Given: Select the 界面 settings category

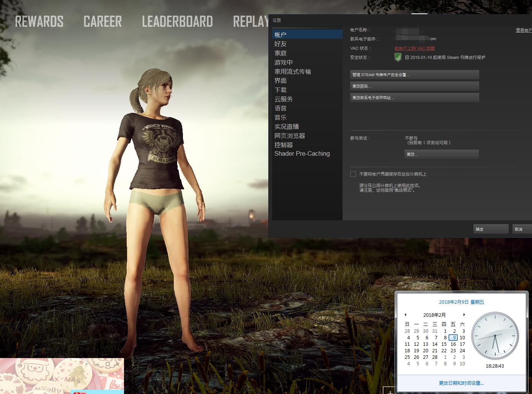Looking at the screenshot, I should tap(307, 81).
